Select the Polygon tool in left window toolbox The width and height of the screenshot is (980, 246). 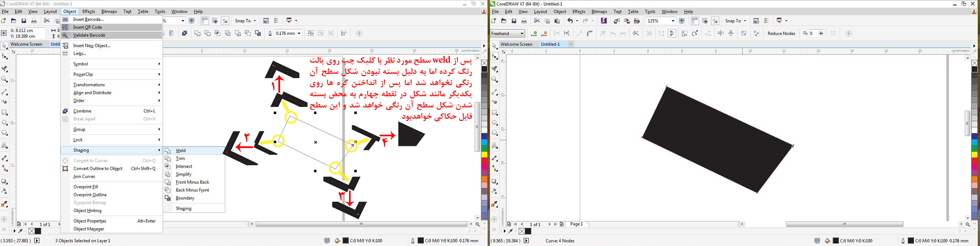[x=4, y=133]
